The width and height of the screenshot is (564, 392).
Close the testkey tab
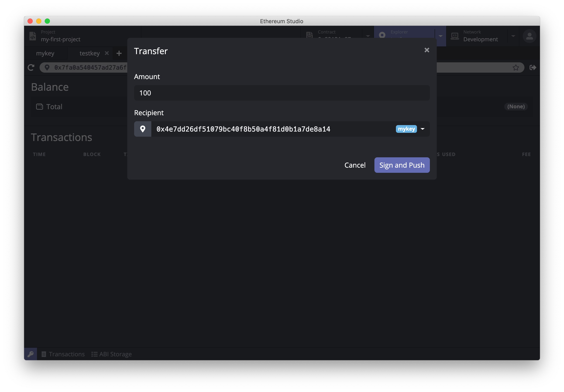coord(107,53)
